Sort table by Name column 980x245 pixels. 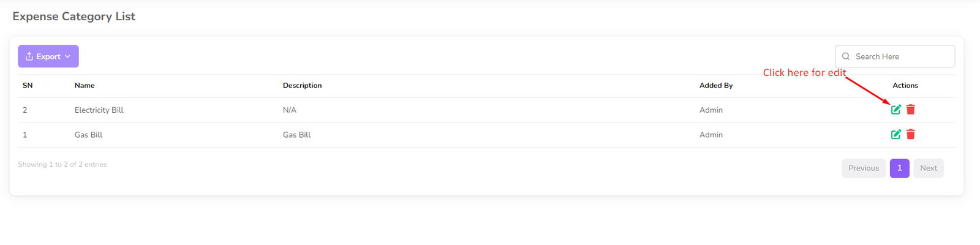[85, 86]
